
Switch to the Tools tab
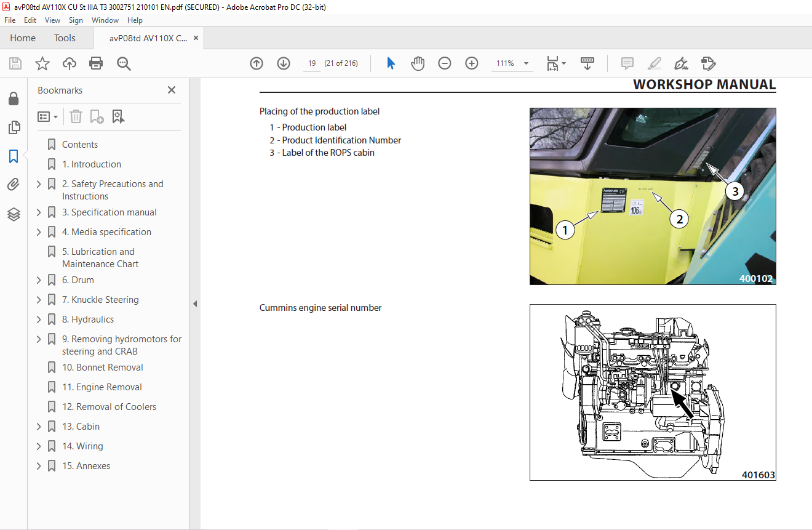click(x=65, y=38)
